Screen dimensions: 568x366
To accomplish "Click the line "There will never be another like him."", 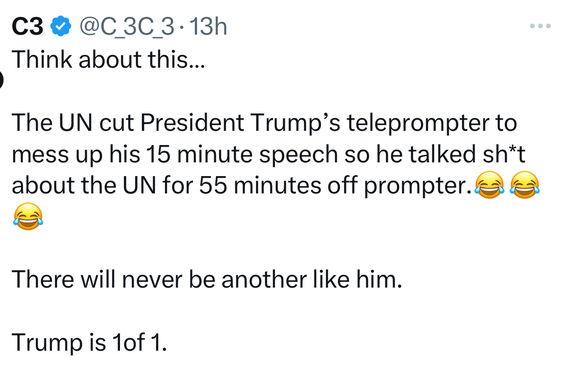I will click(207, 279).
